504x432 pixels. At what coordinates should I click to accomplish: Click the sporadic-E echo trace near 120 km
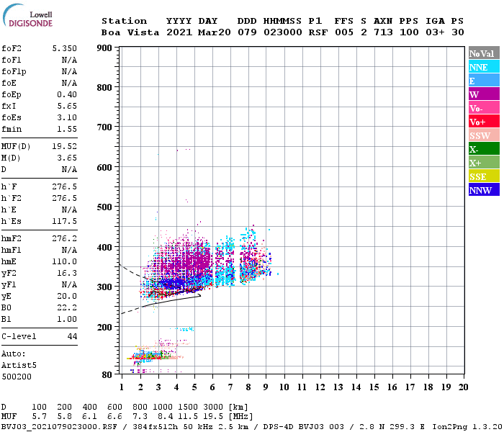[154, 356]
